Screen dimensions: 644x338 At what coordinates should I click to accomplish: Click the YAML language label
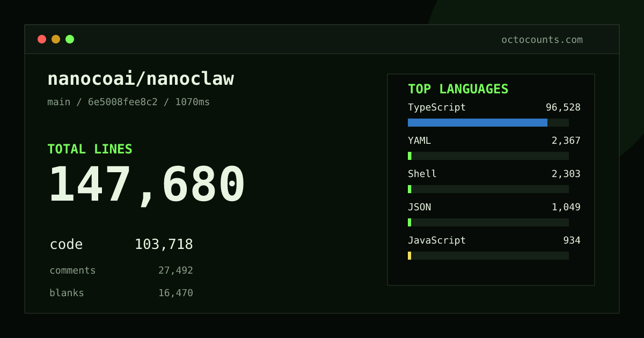pyautogui.click(x=419, y=141)
